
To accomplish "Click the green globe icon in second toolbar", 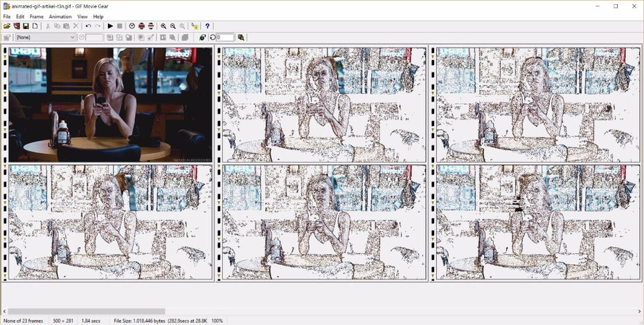I will [x=202, y=37].
